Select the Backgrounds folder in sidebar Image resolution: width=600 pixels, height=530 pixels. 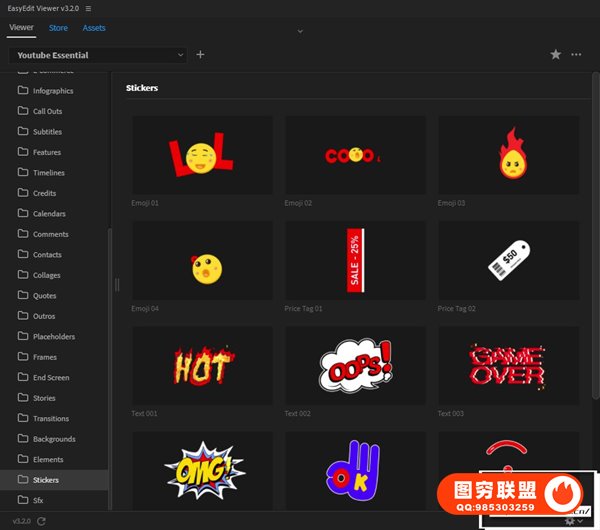click(54, 439)
